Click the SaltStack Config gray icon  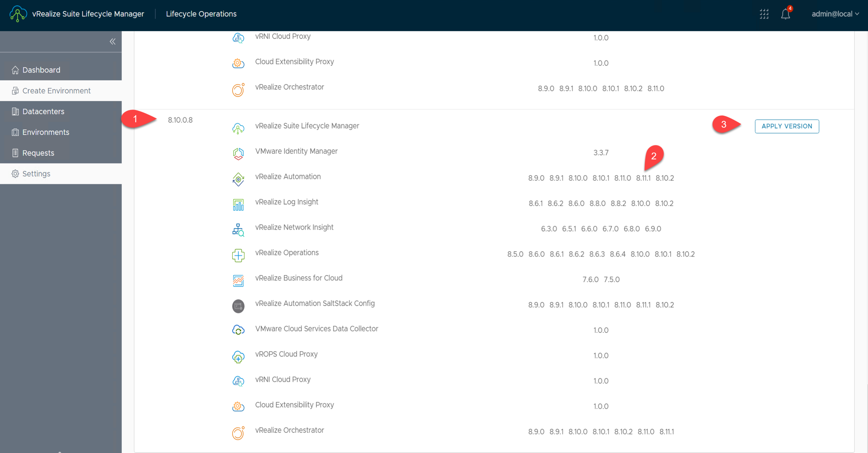(x=238, y=306)
